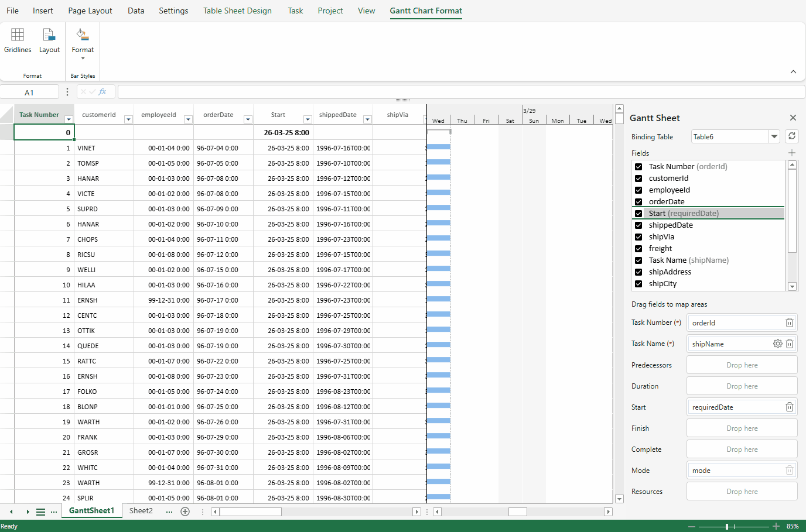806x532 pixels.
Task: Click the Resources Drop here area
Action: [x=742, y=491]
